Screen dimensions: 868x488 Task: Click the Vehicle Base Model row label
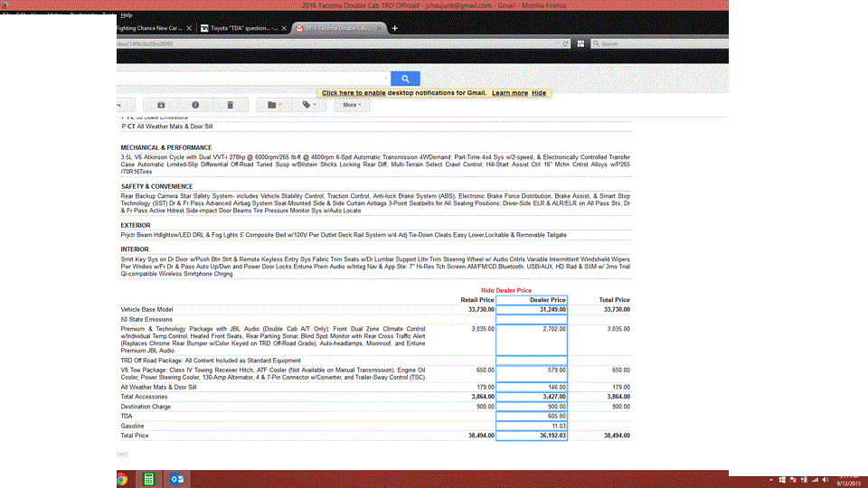146,310
